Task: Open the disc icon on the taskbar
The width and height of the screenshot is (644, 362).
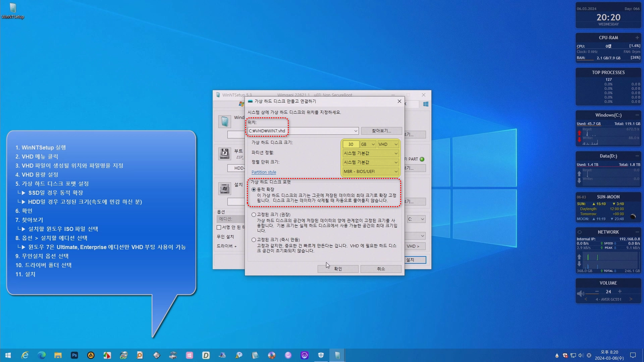Action: pyautogui.click(x=272, y=355)
